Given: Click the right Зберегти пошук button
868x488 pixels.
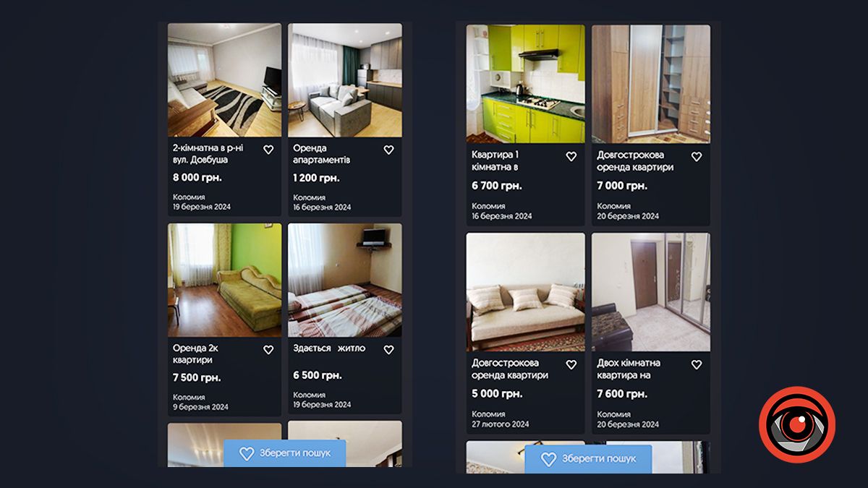Looking at the screenshot, I should [x=588, y=459].
